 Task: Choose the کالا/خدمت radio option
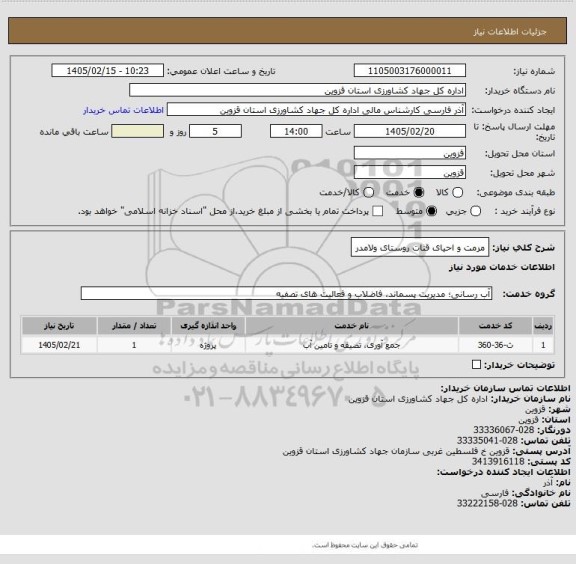coord(368,193)
